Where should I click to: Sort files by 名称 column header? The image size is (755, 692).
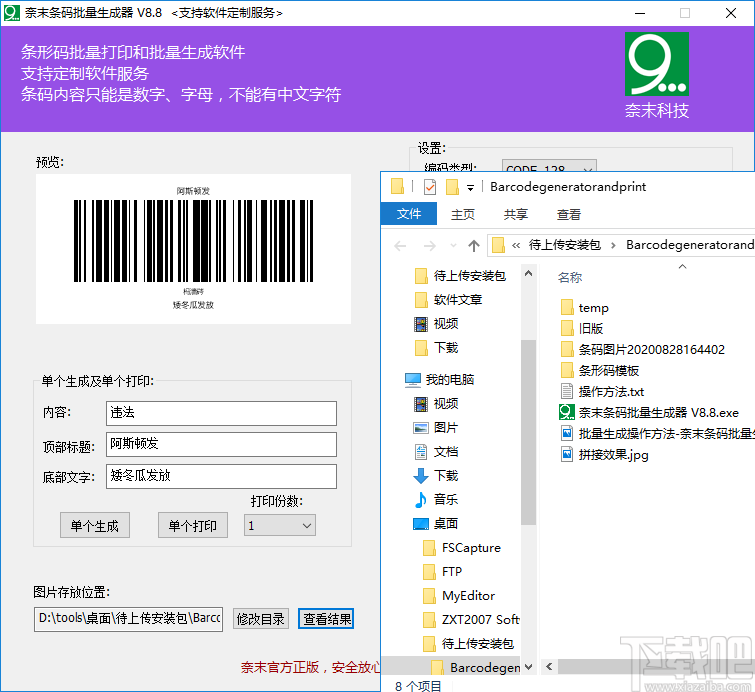coord(570,278)
